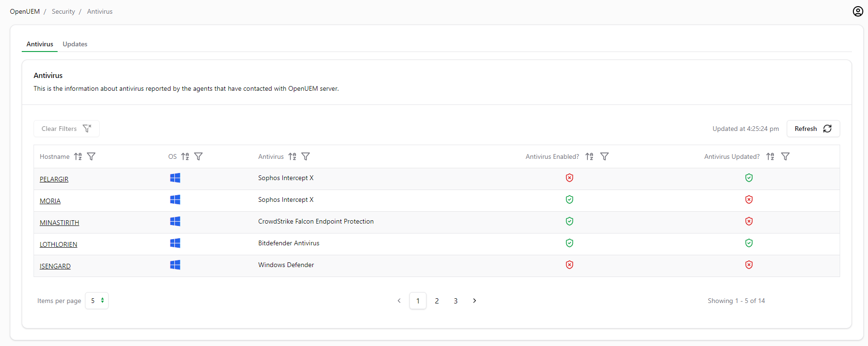Click MINASTIRITH's green antivirus-enabled shield
868x346 pixels.
[x=570, y=221]
